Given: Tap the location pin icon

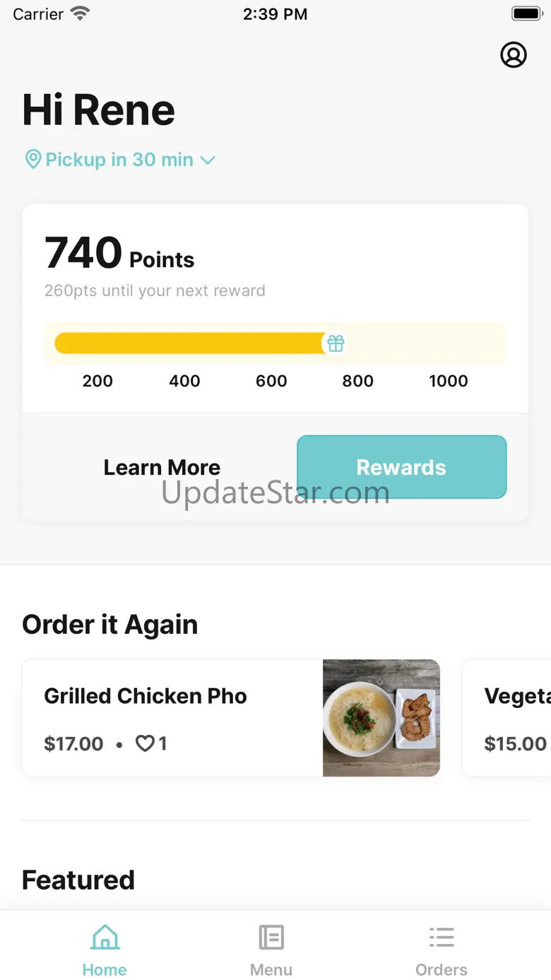Looking at the screenshot, I should (32, 160).
